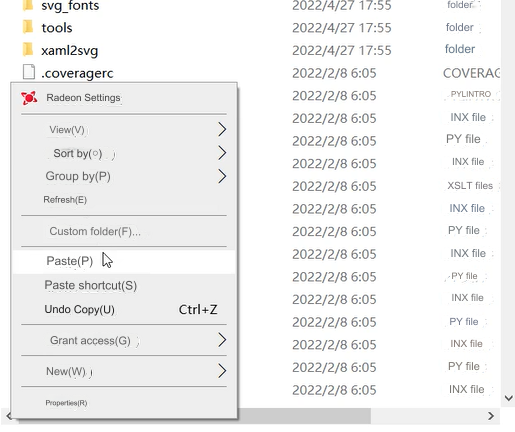Select the svg_fonts folder icon
The height and width of the screenshot is (432, 515).
tap(28, 5)
